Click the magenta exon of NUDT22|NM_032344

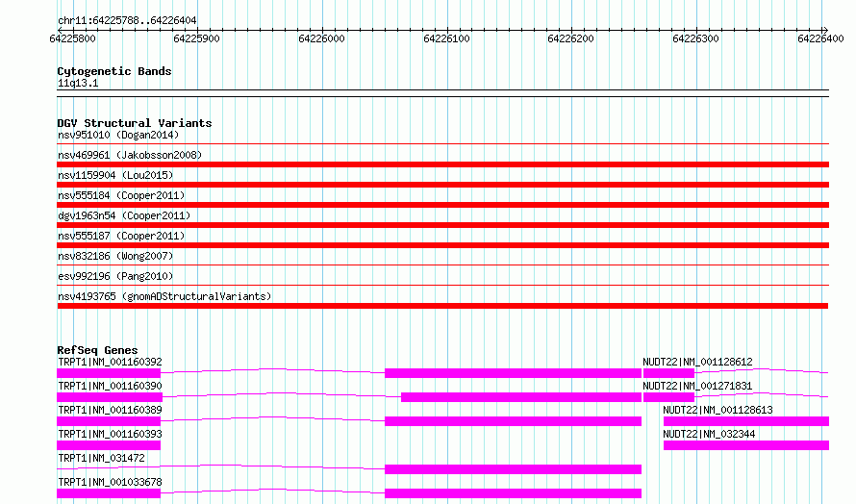coord(746,445)
